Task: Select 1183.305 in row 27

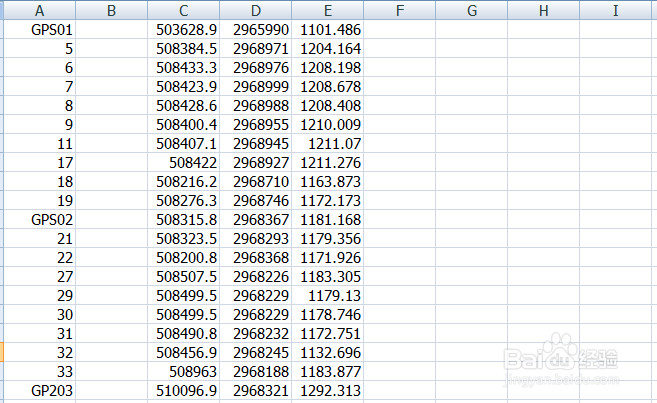Action: (328, 276)
